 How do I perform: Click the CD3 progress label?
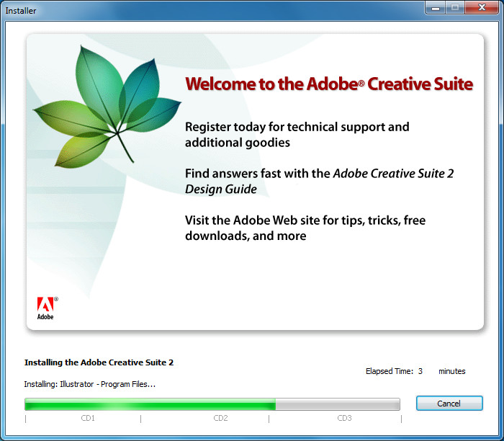(x=344, y=418)
